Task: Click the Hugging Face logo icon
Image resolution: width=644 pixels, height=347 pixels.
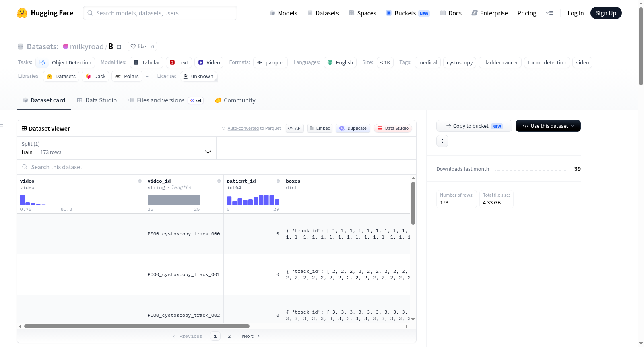Action: click(22, 13)
